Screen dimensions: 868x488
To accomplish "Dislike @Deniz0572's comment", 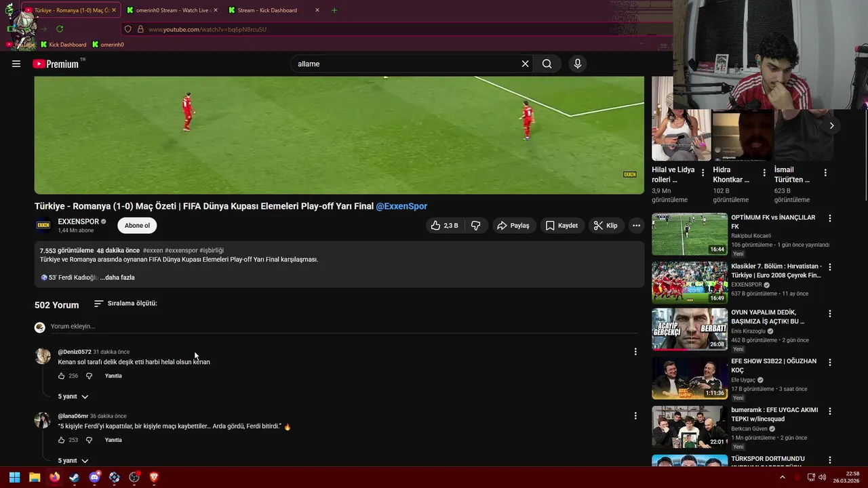I will tap(89, 376).
